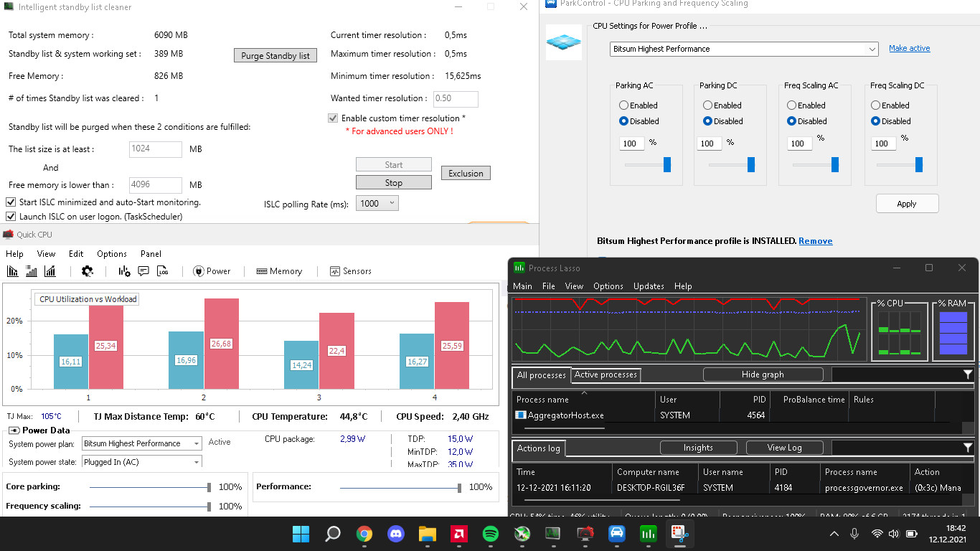Open the Windows Start menu
The image size is (980, 551).
tap(301, 534)
